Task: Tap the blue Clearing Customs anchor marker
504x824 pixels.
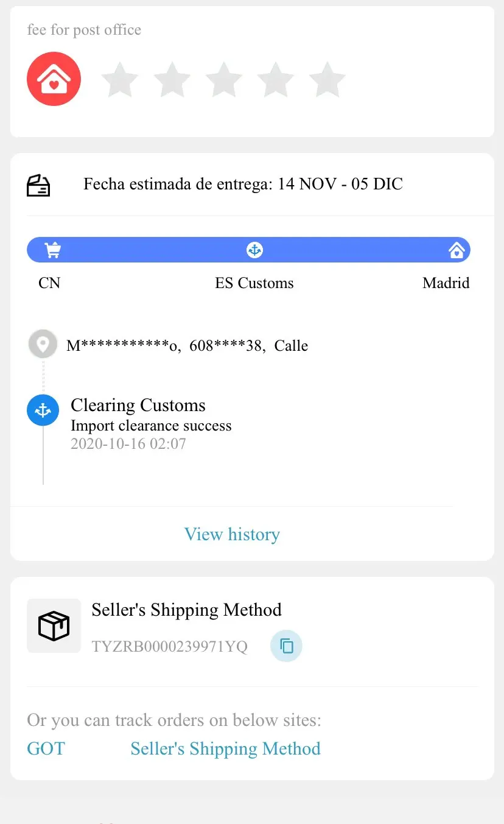Action: [43, 410]
